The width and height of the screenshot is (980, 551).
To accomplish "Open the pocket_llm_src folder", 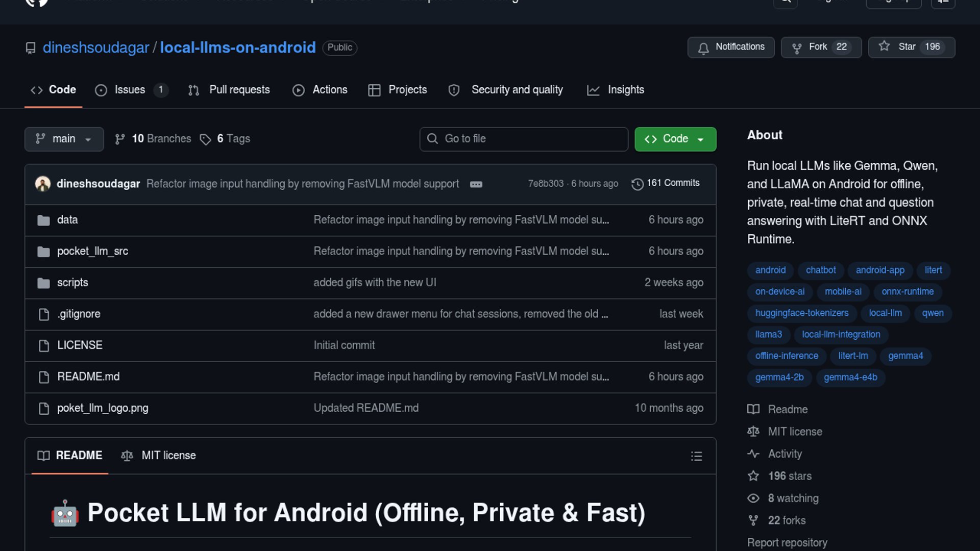I will tap(92, 251).
